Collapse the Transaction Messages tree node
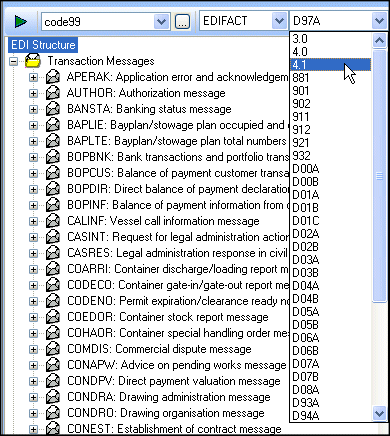 (13, 61)
